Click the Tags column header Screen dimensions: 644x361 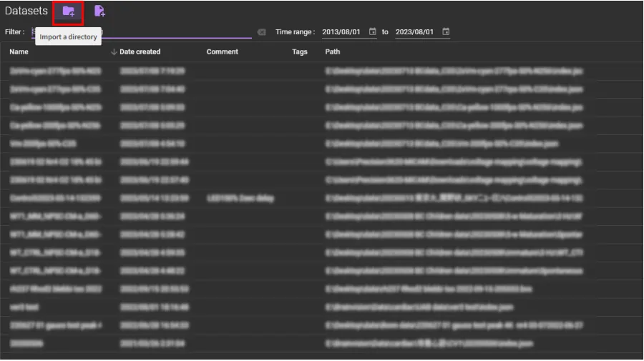pos(299,52)
